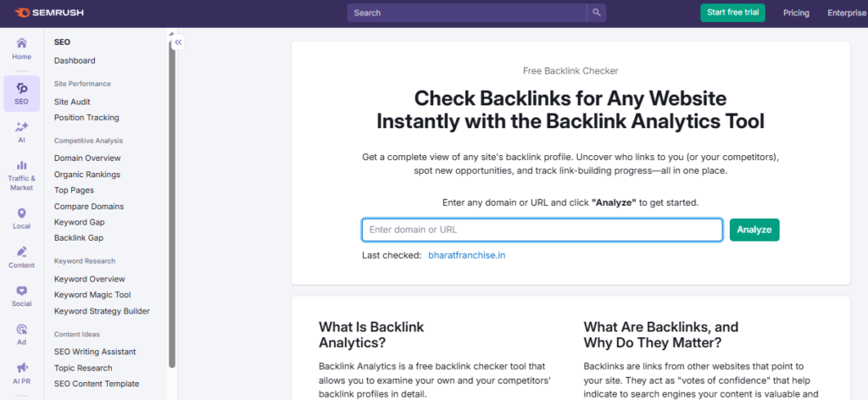Open the Social heart icon
868x400 pixels.
(21, 291)
